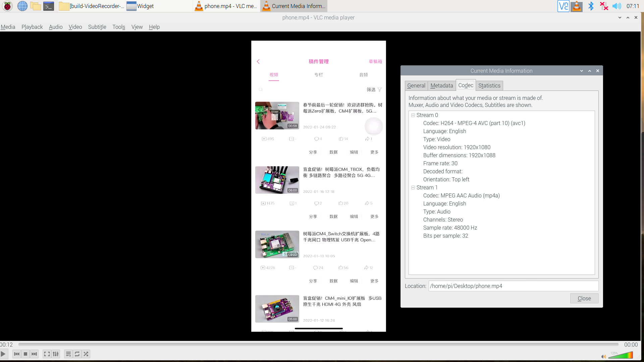Open the file manager folder icon
Image resolution: width=644 pixels, height=362 pixels.
(35, 6)
